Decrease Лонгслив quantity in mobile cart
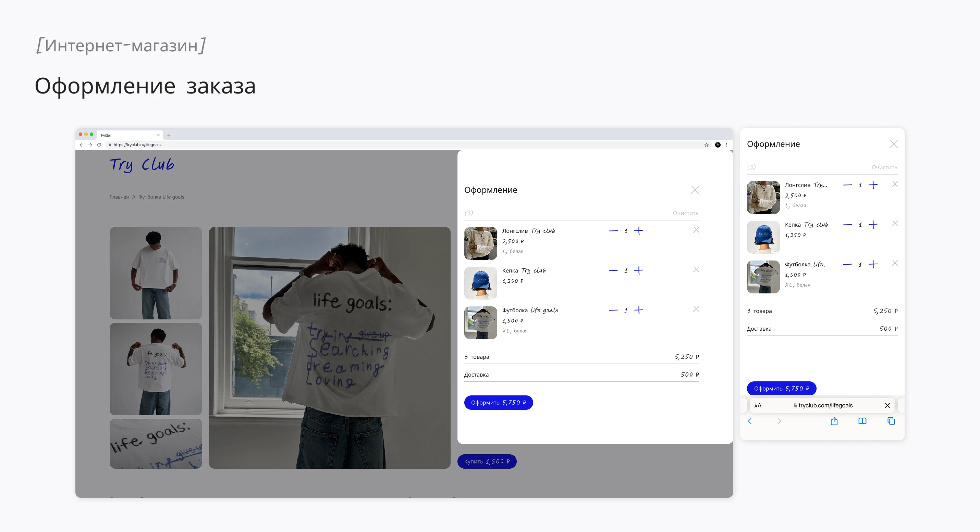This screenshot has width=980, height=532. (847, 185)
